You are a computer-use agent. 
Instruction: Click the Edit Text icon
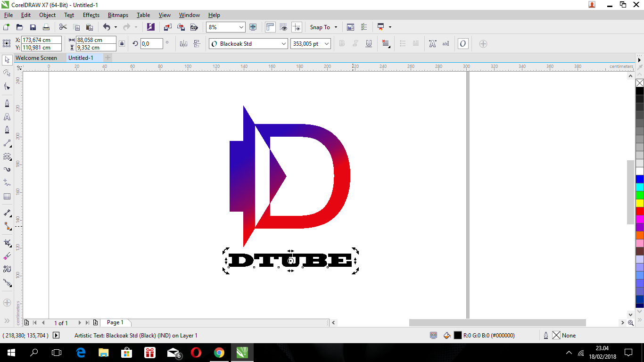[446, 44]
